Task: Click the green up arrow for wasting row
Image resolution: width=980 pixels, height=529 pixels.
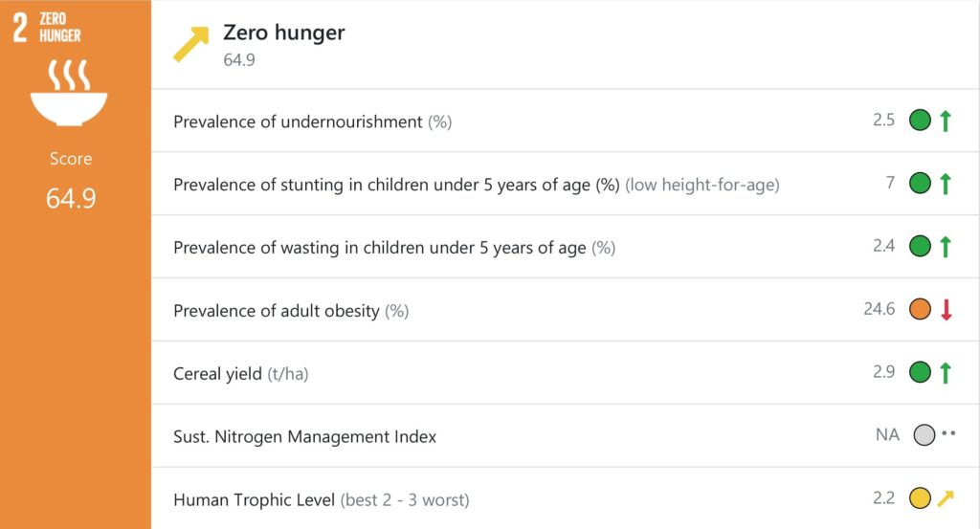Action: point(946,247)
